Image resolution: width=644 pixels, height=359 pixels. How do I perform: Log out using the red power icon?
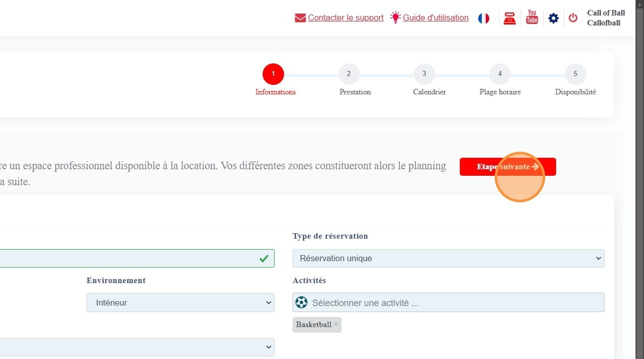pos(573,18)
